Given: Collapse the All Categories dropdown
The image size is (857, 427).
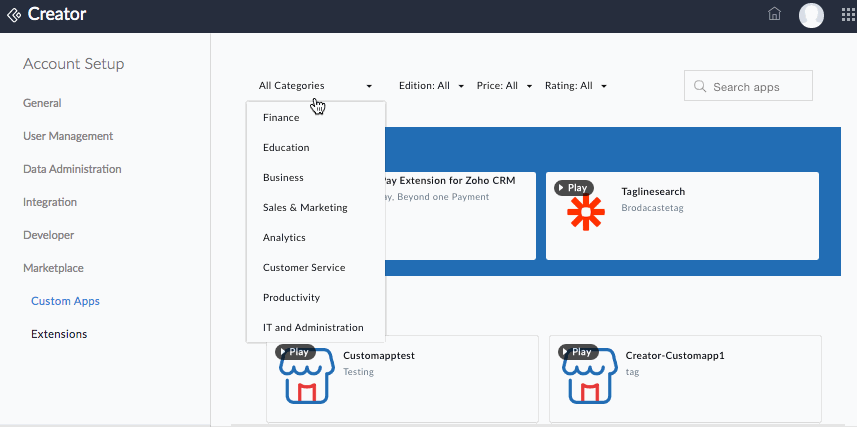Looking at the screenshot, I should coord(315,86).
